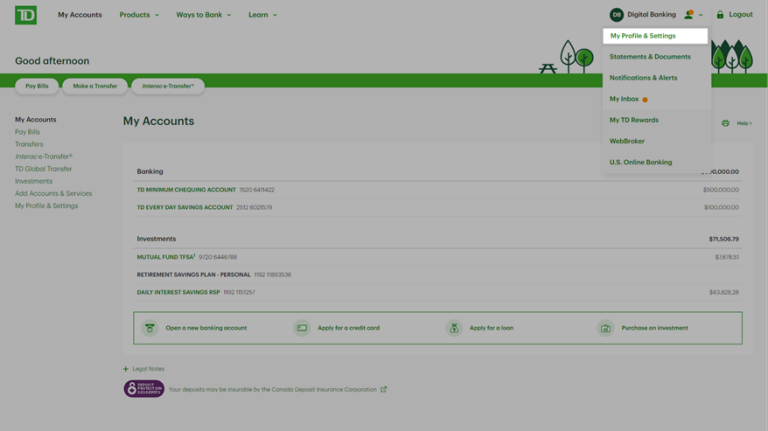This screenshot has height=431, width=768.
Task: Open the Learn dropdown menu
Action: (x=262, y=15)
